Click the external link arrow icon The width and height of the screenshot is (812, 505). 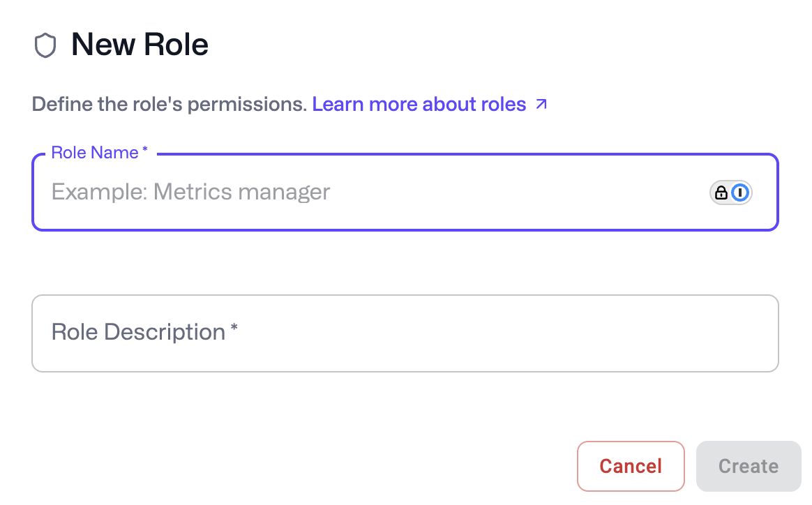pyautogui.click(x=541, y=105)
